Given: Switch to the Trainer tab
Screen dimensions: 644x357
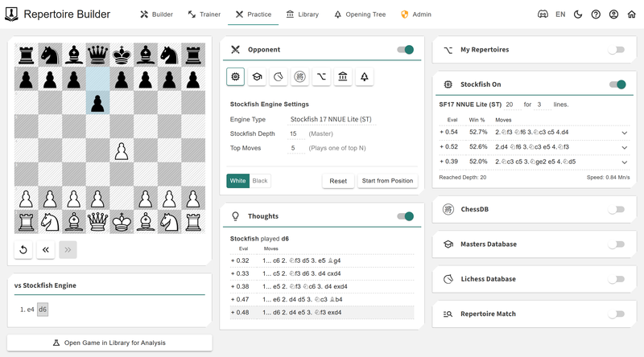Looking at the screenshot, I should tap(204, 14).
